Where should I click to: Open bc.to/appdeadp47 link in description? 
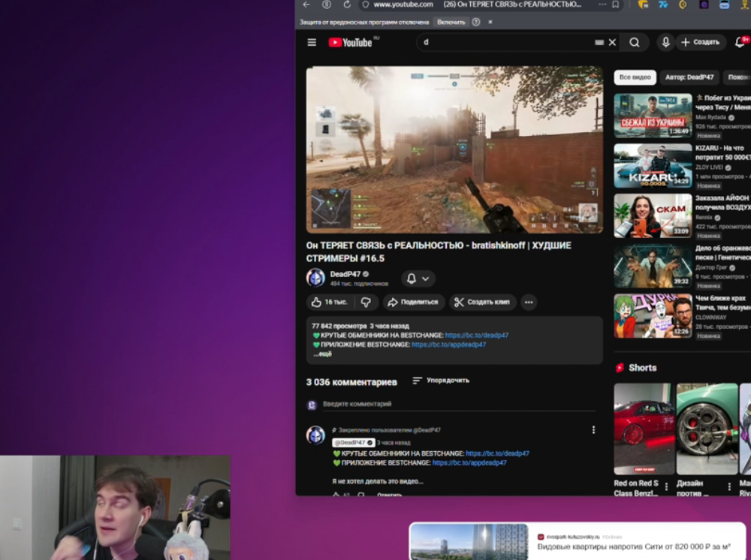tap(448, 345)
